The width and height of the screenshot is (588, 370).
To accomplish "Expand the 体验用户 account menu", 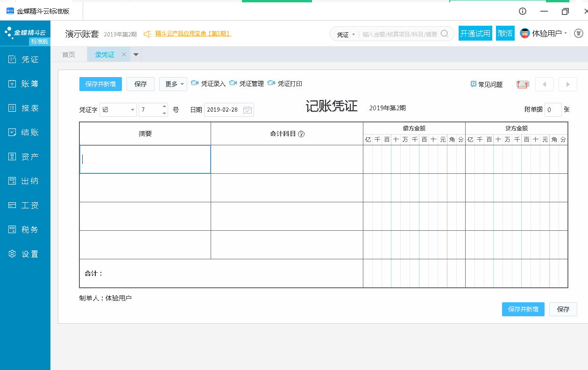I will pyautogui.click(x=549, y=33).
